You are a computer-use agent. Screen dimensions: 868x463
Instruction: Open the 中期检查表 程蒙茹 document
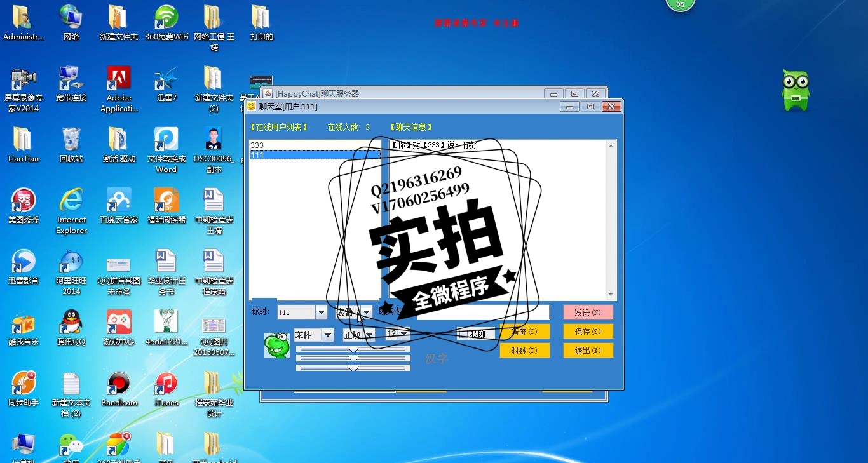pyautogui.click(x=214, y=272)
